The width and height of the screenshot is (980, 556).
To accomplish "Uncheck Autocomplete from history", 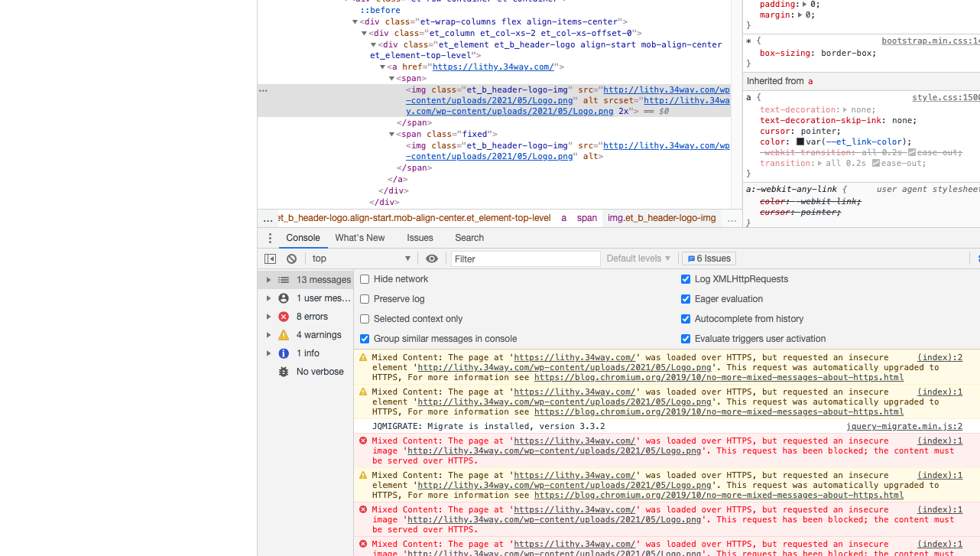I will tap(686, 319).
